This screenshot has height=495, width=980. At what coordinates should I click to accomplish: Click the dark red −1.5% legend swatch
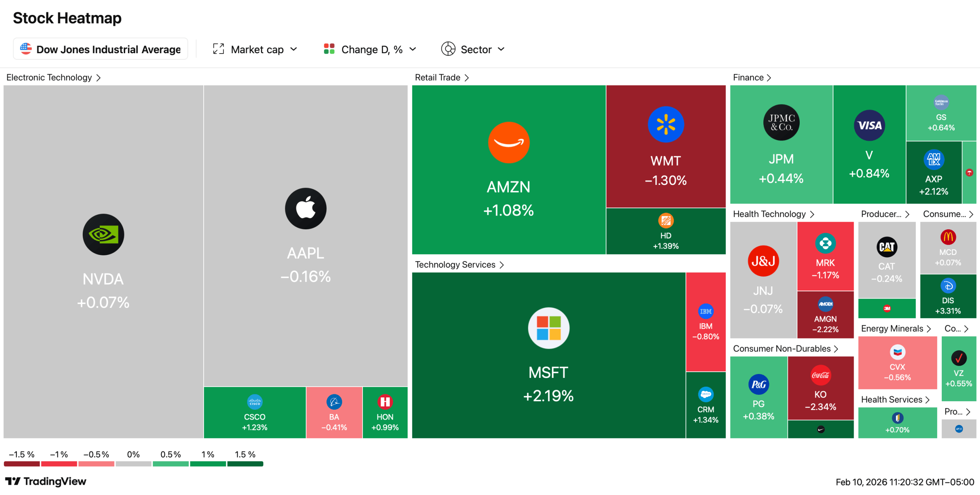click(x=22, y=464)
